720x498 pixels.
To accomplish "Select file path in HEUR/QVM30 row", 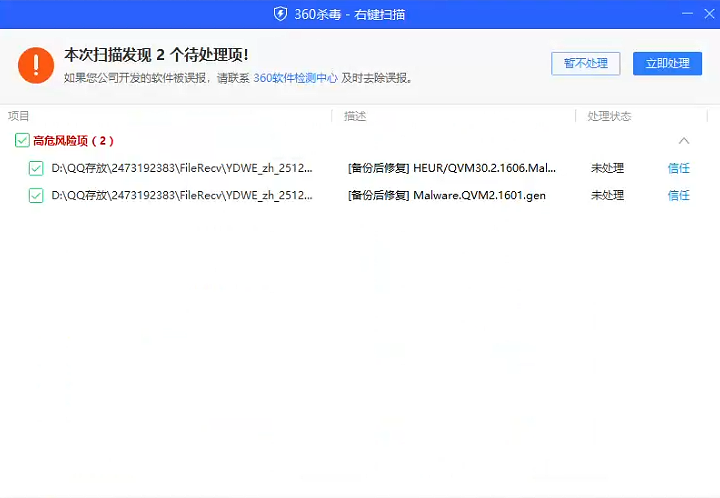I will (x=182, y=168).
